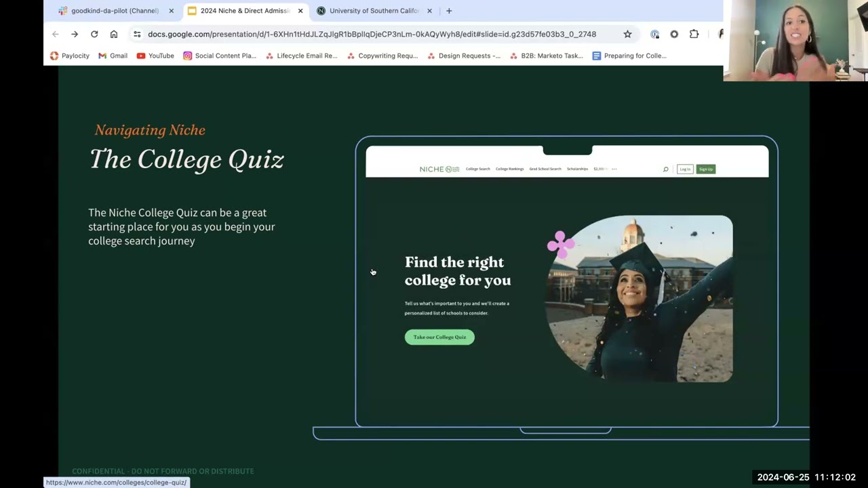Open Grad School Search in Niche nav
The width and height of the screenshot is (868, 488).
coord(545,169)
